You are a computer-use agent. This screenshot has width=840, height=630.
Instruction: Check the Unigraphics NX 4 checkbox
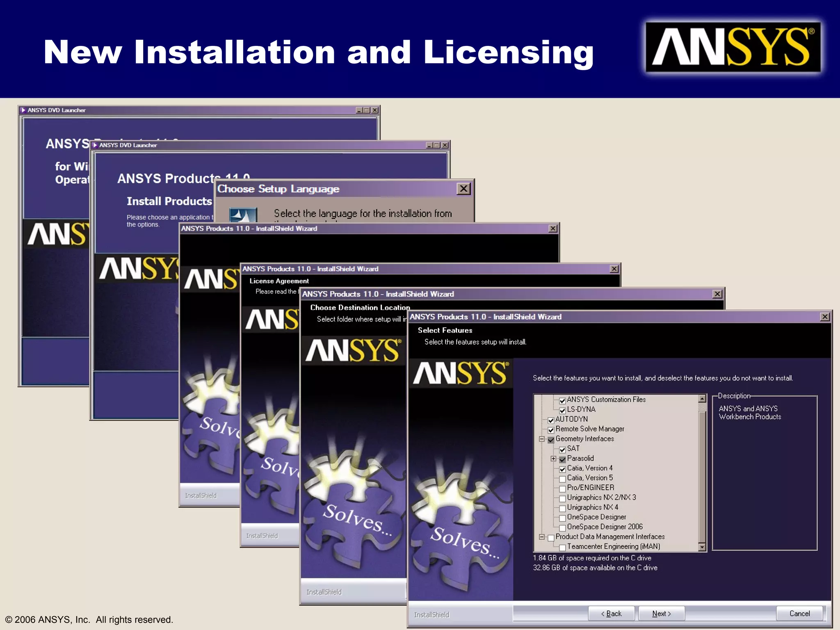pyautogui.click(x=562, y=509)
